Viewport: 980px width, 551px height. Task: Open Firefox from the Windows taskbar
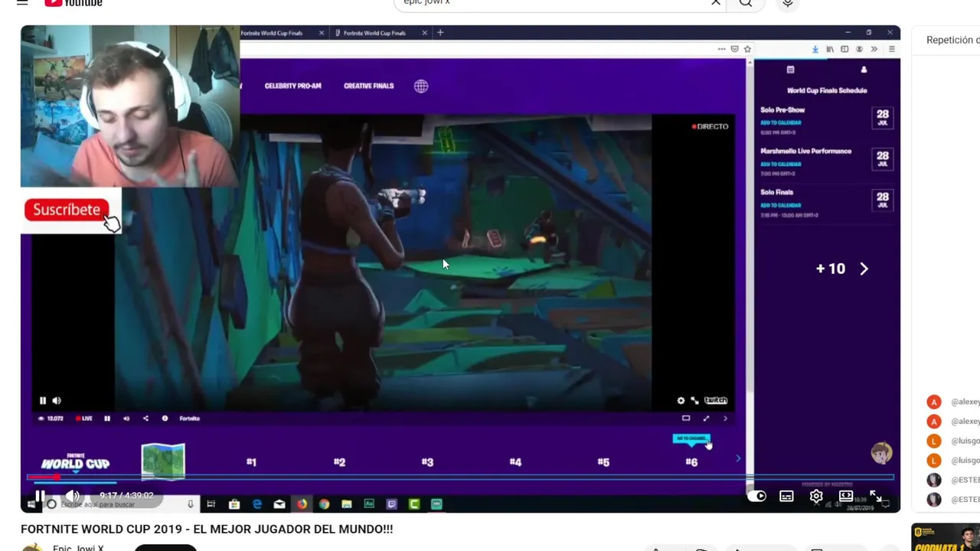[302, 504]
